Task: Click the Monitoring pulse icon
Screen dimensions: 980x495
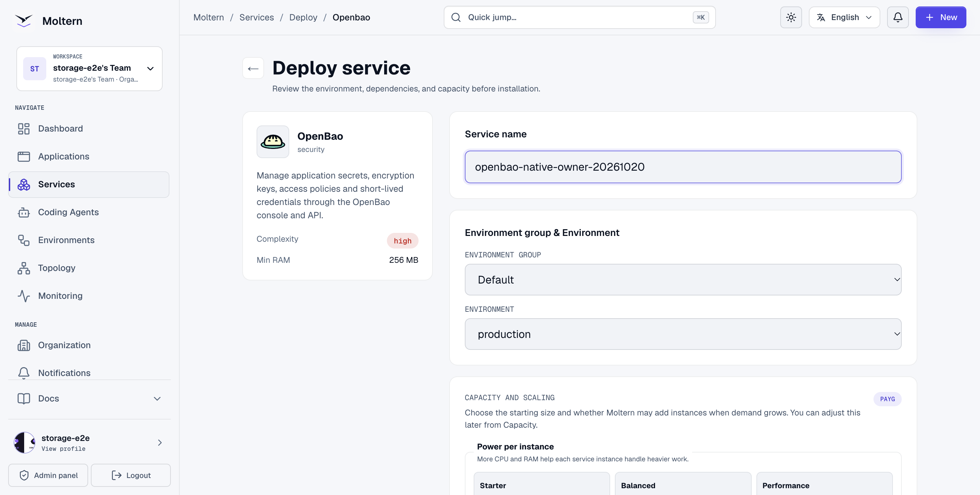Action: coord(23,296)
